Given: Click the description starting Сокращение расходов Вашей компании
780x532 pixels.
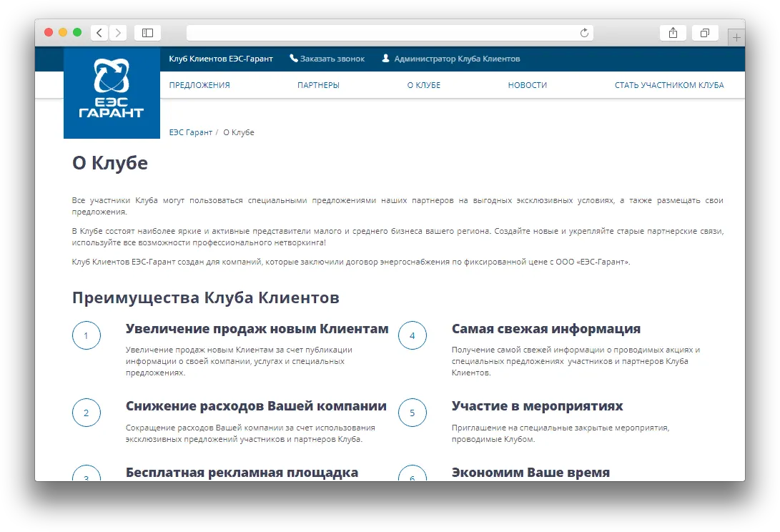Looking at the screenshot, I should click(250, 433).
